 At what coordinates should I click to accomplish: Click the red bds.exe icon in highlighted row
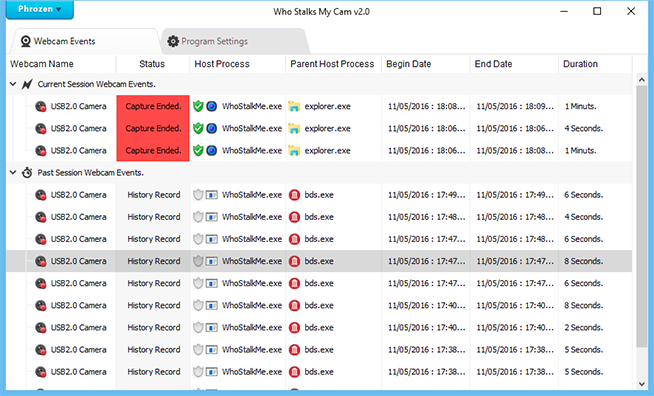pyautogui.click(x=294, y=261)
